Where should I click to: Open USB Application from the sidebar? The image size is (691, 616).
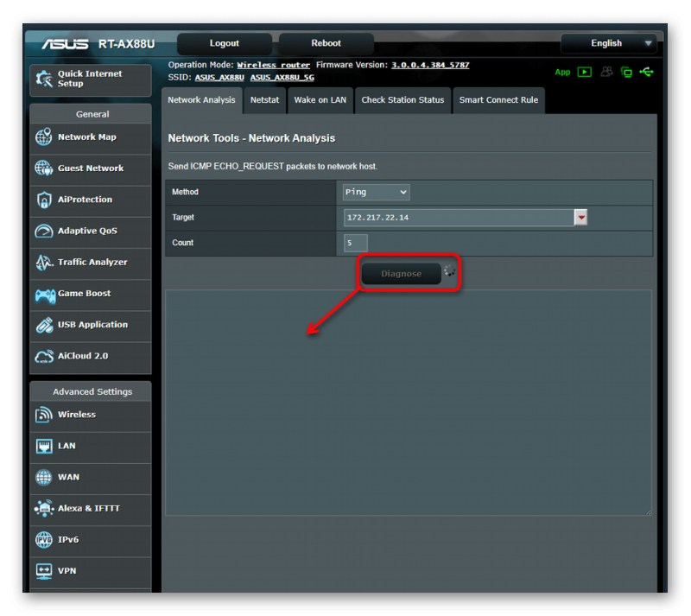coord(91,325)
